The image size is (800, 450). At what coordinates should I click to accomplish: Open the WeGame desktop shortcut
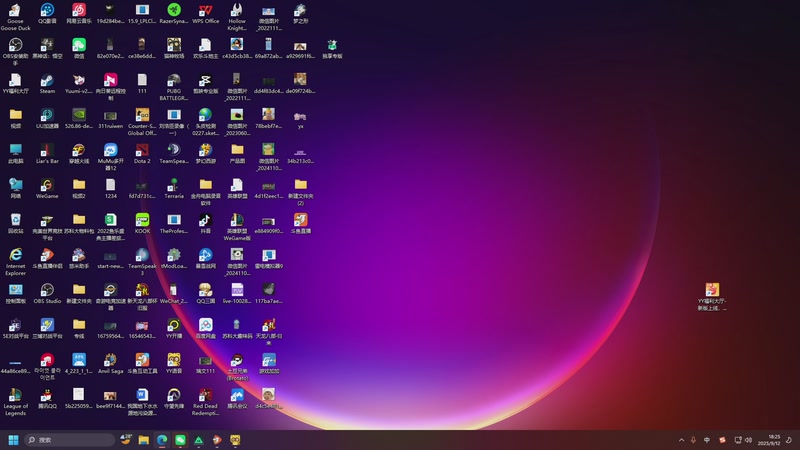47,189
